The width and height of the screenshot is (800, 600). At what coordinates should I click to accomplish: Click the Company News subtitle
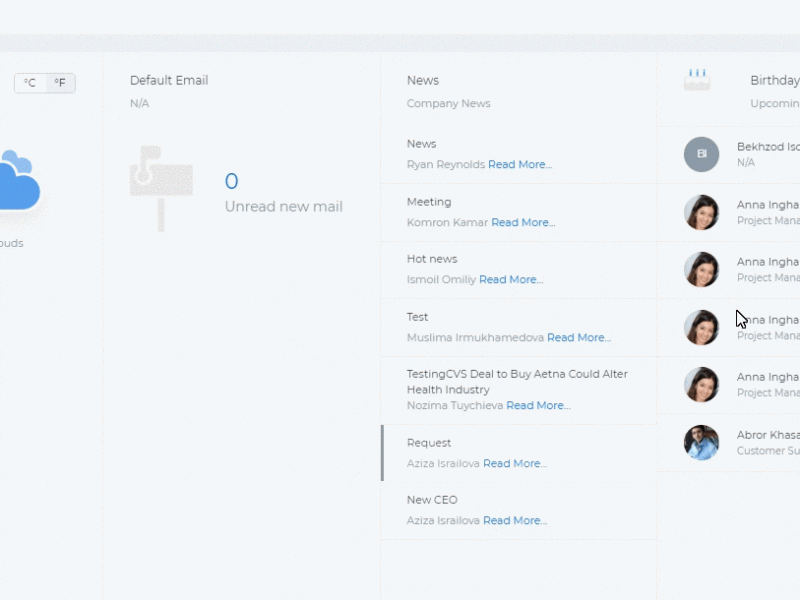tap(448, 103)
